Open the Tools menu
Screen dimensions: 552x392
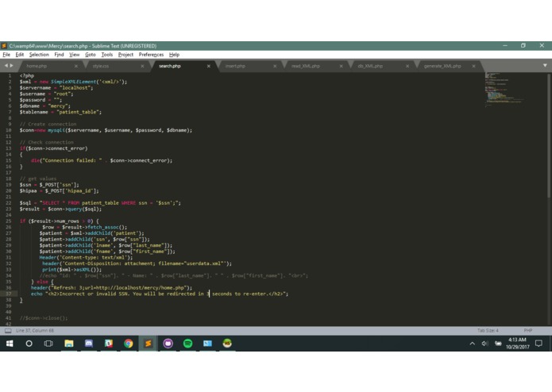pos(106,55)
